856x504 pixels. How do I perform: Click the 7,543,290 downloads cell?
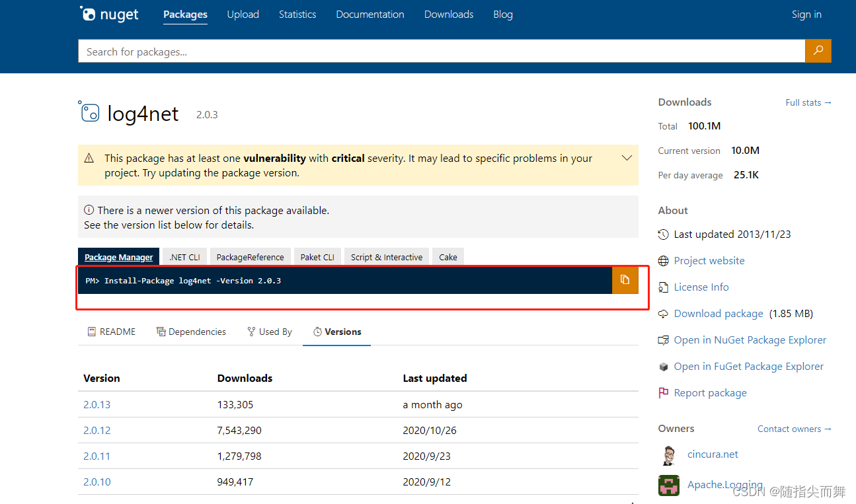pyautogui.click(x=239, y=430)
